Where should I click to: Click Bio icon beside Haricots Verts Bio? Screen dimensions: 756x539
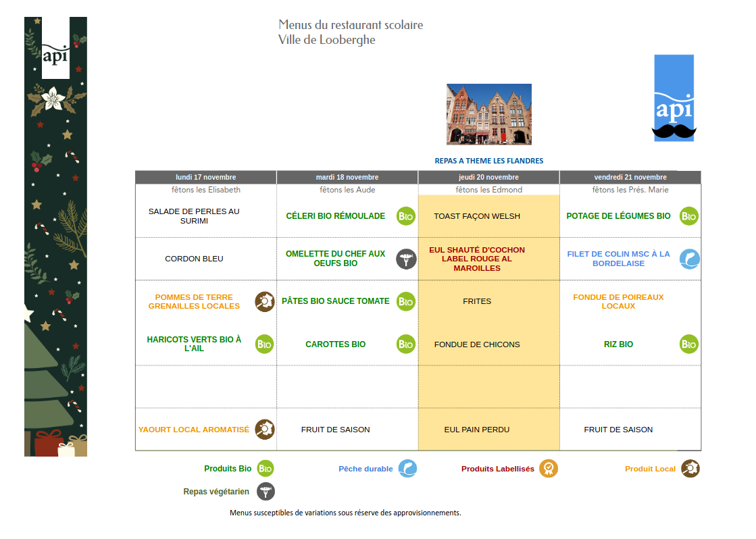click(264, 344)
